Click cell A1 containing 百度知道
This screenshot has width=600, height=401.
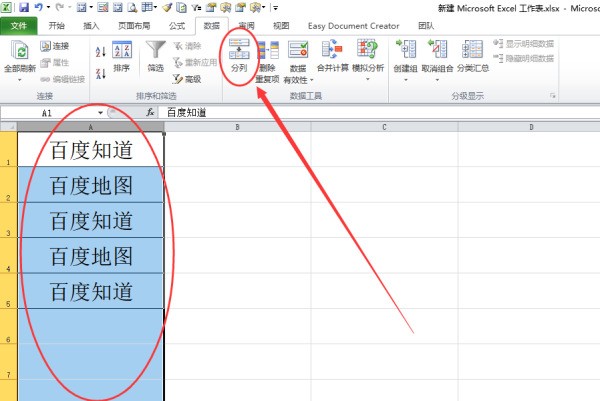point(91,149)
